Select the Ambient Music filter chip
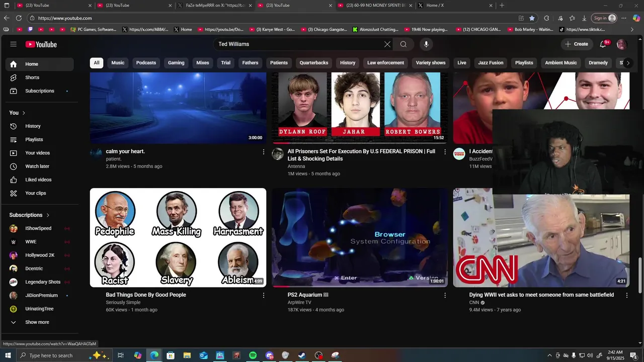The height and width of the screenshot is (362, 644). click(561, 63)
